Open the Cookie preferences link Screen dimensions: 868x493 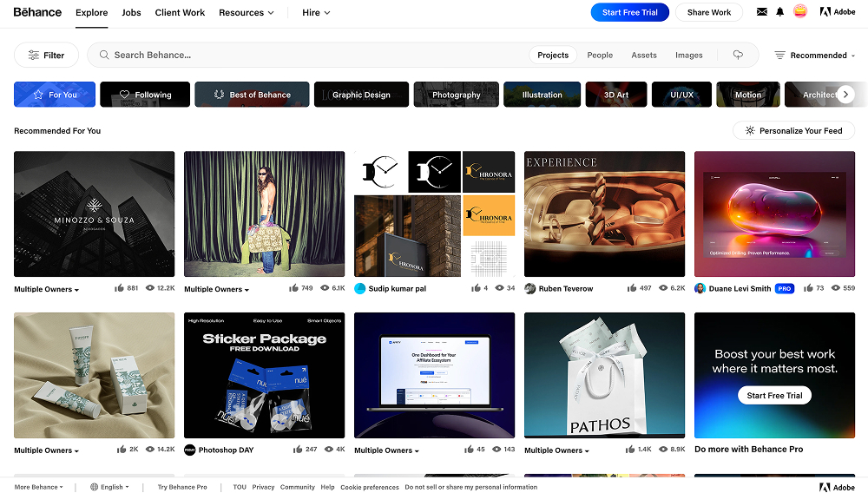[369, 487]
